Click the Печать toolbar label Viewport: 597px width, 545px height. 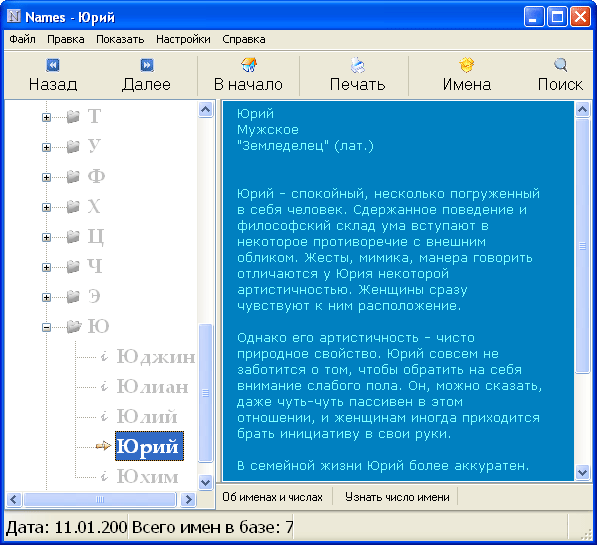(358, 85)
